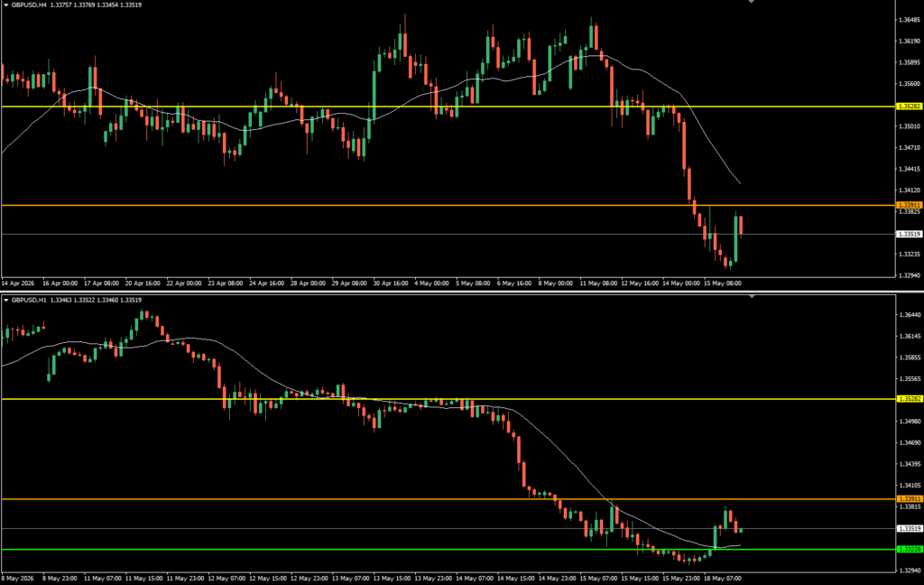Click the 11 May 07:00 time label
Viewport: 924px width, 585px height.
103,579
